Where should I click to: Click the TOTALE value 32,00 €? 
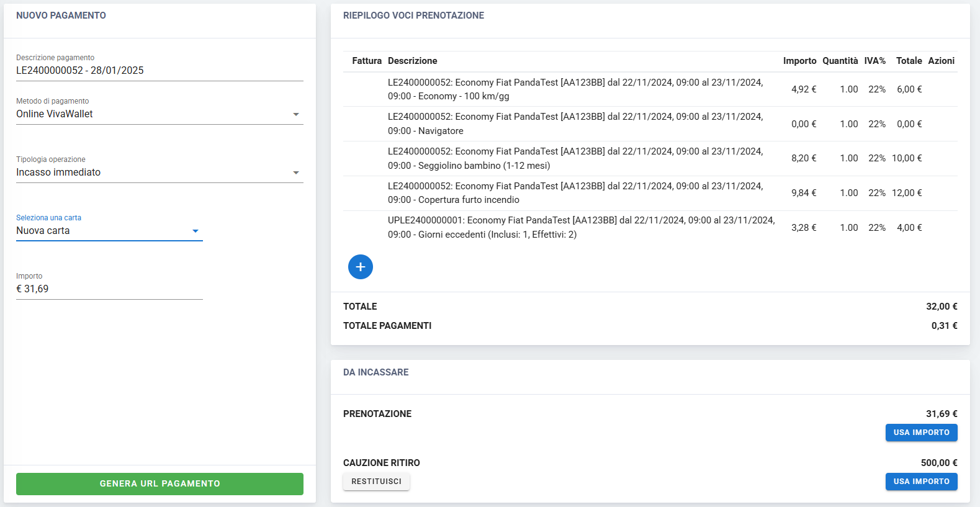942,307
